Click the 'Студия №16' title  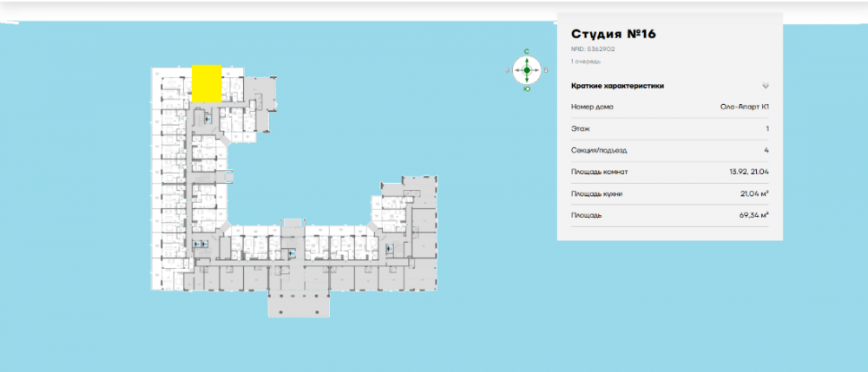click(613, 34)
